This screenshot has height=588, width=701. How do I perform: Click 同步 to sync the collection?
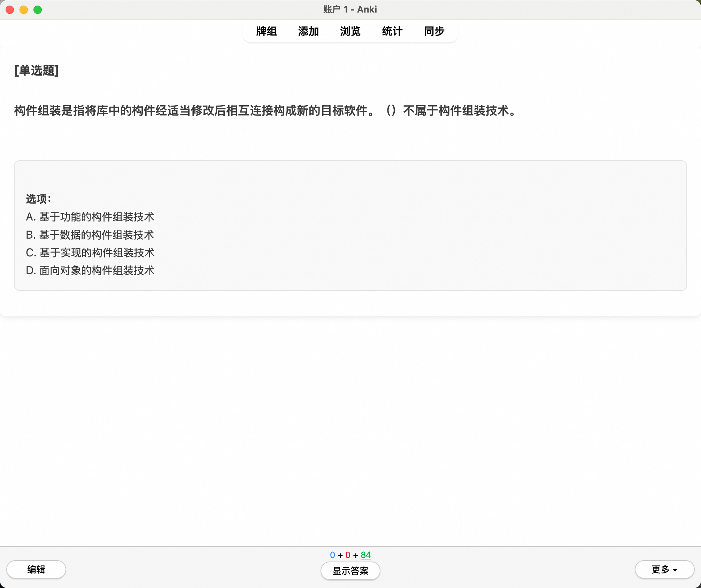(434, 31)
